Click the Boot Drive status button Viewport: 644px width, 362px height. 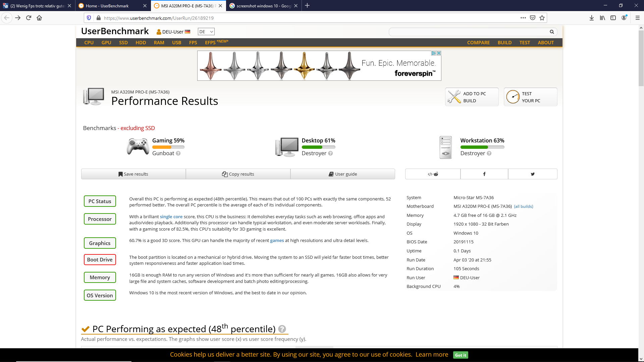100,260
